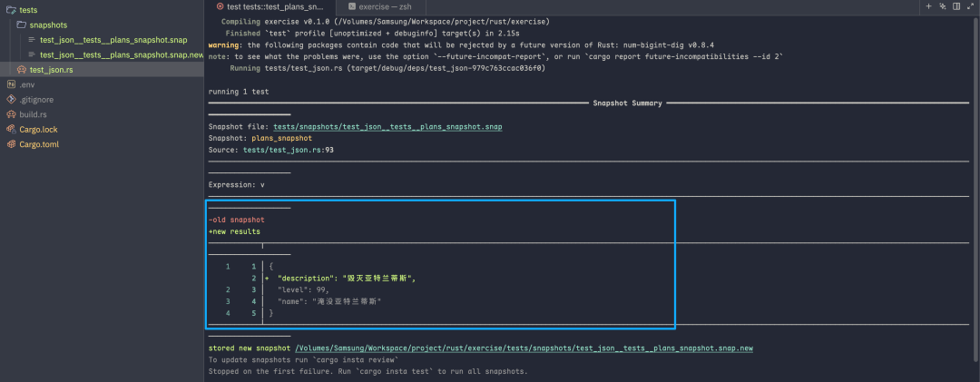Image resolution: width=980 pixels, height=382 pixels.
Task: Click the 'Snapshot Summary' heading
Action: pos(627,103)
